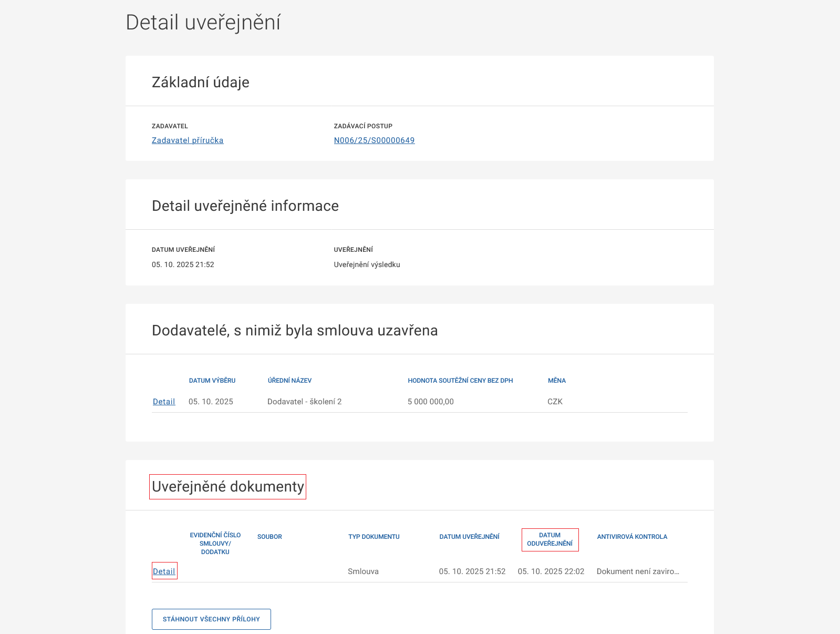The height and width of the screenshot is (634, 840).
Task: Click the Měna column header
Action: point(556,381)
